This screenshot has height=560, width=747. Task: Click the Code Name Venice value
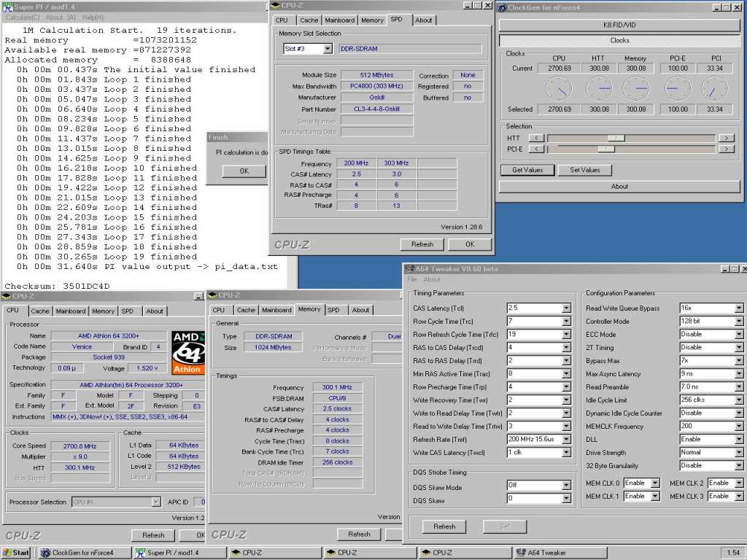(82, 346)
